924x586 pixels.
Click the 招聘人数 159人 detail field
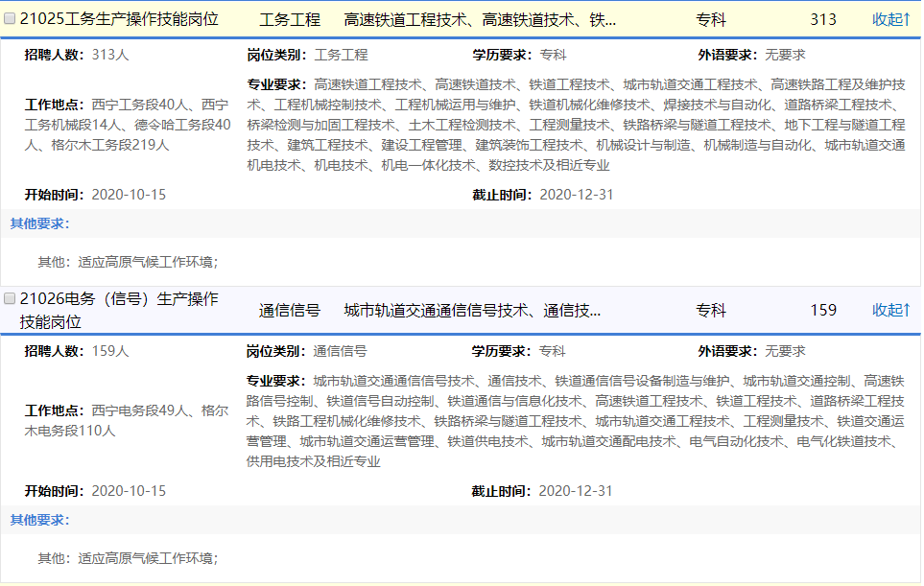[x=77, y=351]
